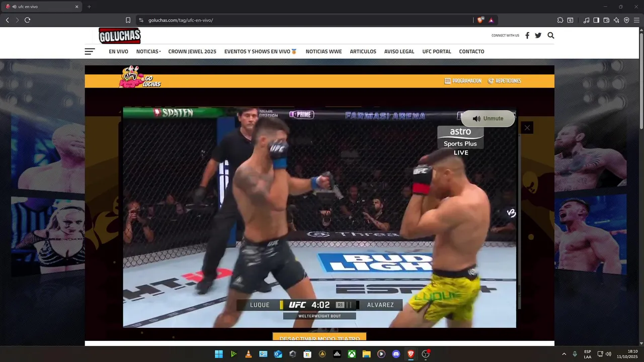This screenshot has height=362, width=644.
Task: Close the ufc en vivo tab
Action: (x=76, y=7)
